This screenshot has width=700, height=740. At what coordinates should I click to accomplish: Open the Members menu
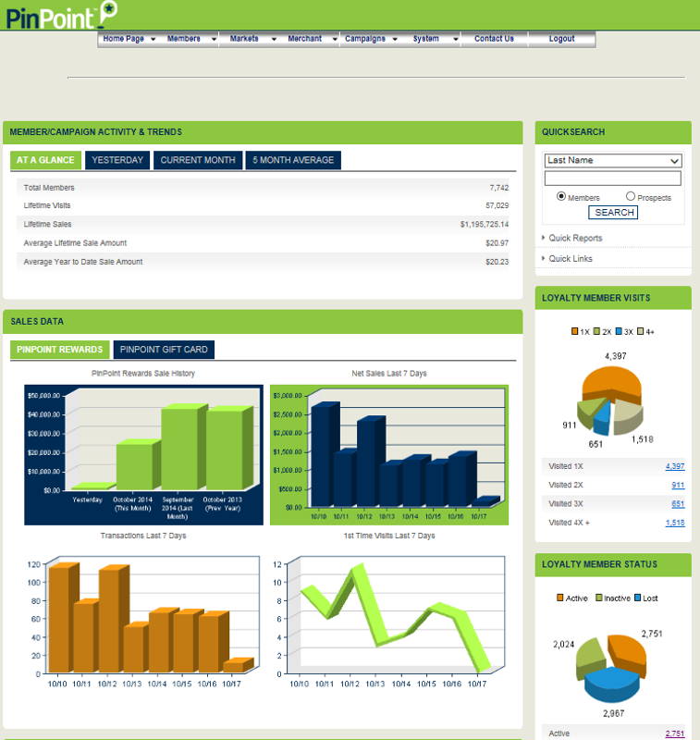(183, 39)
